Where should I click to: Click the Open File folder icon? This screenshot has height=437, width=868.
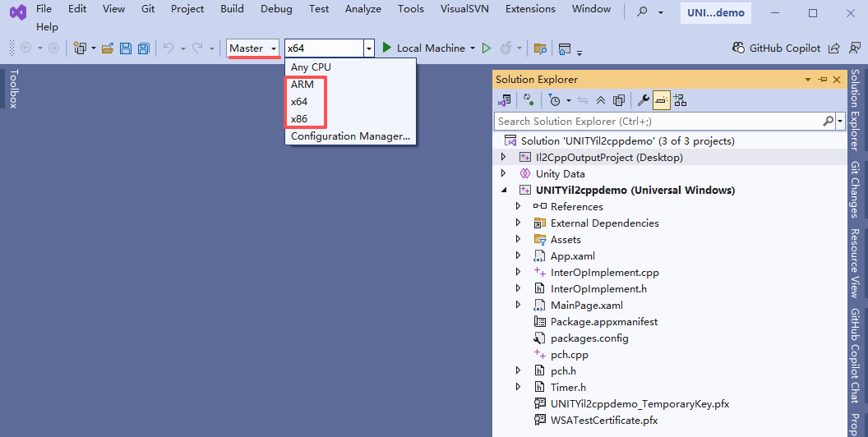(108, 48)
